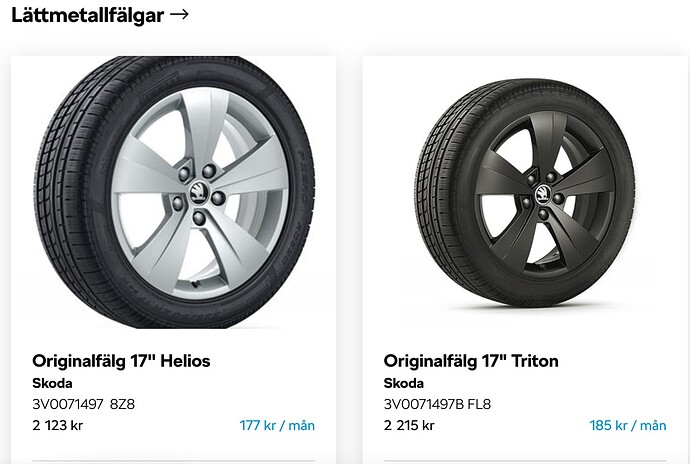
Task: Select the 177 kr / mån financing link
Action: click(x=277, y=425)
